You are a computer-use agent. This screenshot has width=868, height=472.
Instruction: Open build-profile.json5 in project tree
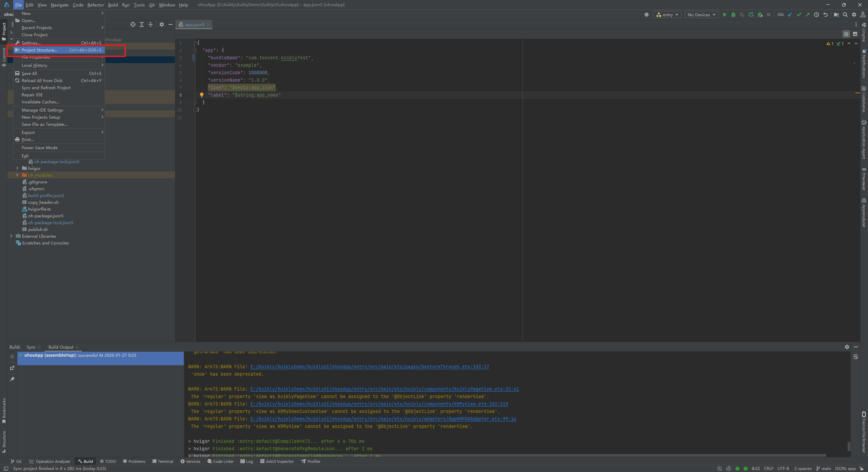[46, 195]
